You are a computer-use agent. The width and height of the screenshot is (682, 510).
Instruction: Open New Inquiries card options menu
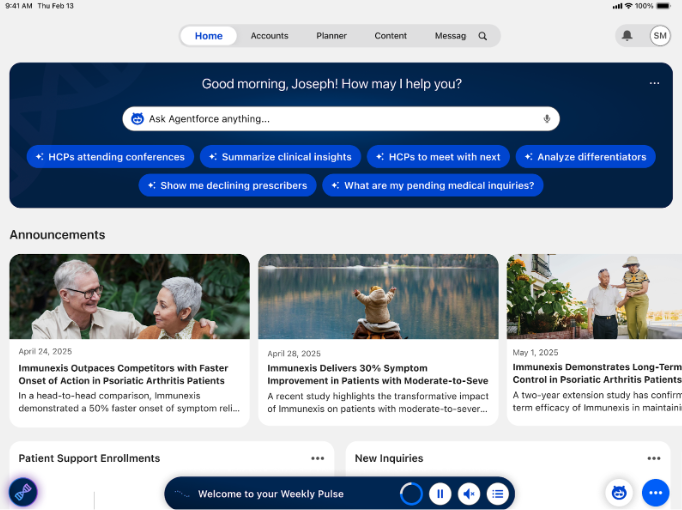(653, 458)
